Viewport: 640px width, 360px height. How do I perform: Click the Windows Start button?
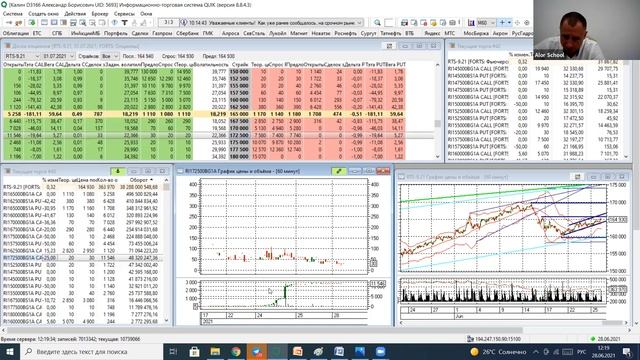coord(10,351)
